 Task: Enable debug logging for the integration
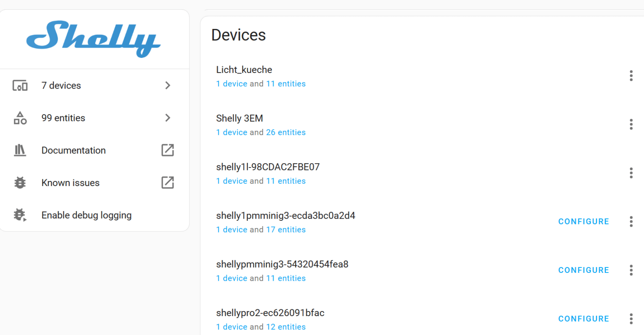click(x=86, y=215)
